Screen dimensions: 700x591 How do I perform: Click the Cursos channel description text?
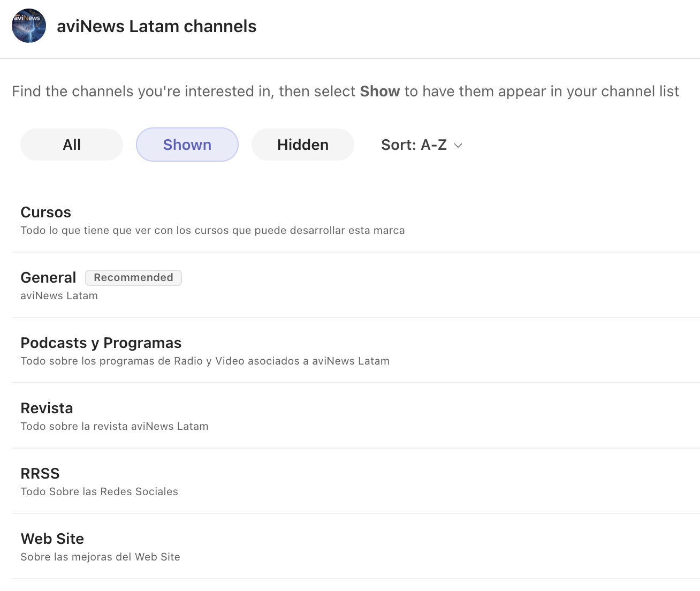tap(212, 231)
